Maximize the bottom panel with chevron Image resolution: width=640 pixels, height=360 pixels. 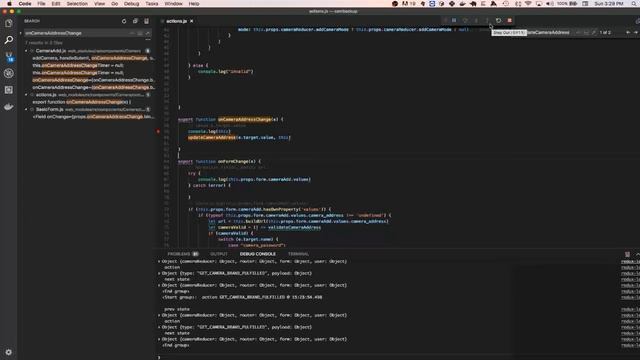[637, 254]
